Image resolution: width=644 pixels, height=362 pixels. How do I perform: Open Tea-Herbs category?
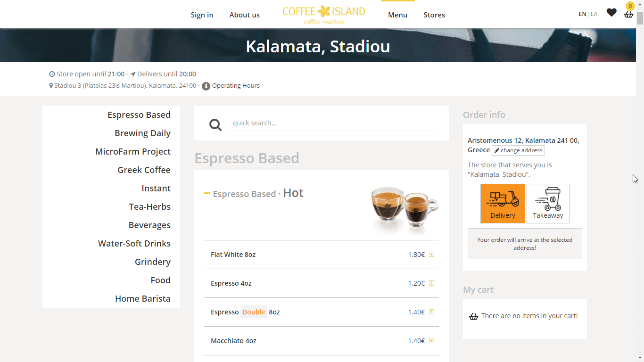(149, 207)
